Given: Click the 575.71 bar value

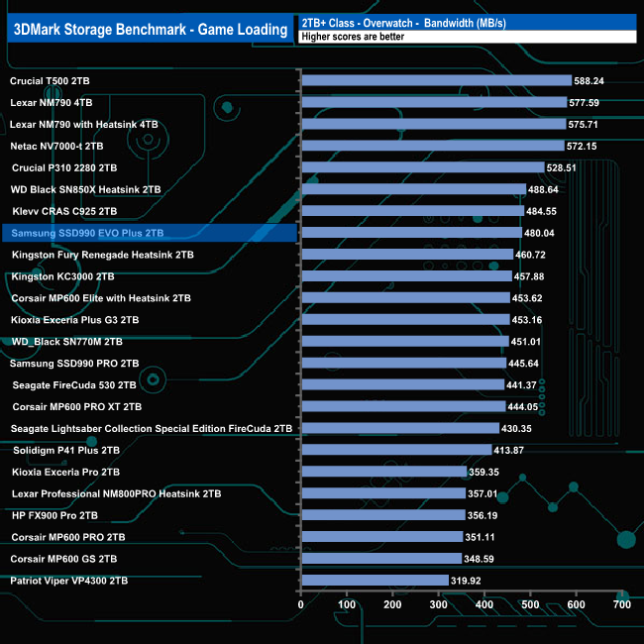Looking at the screenshot, I should [584, 125].
